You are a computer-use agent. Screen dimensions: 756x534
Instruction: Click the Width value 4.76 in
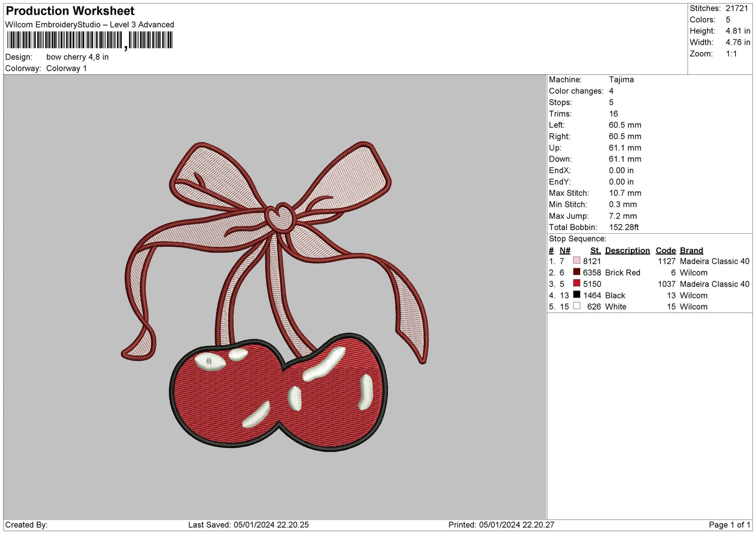tap(738, 42)
